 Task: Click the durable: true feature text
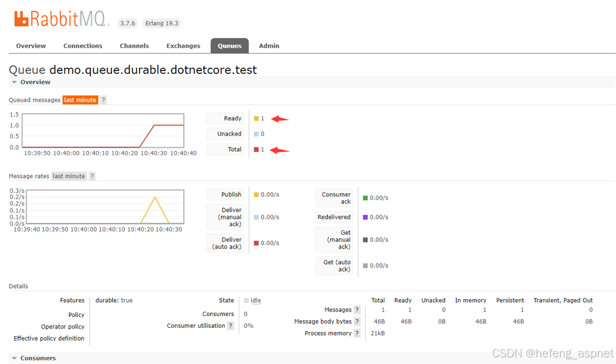point(114,300)
